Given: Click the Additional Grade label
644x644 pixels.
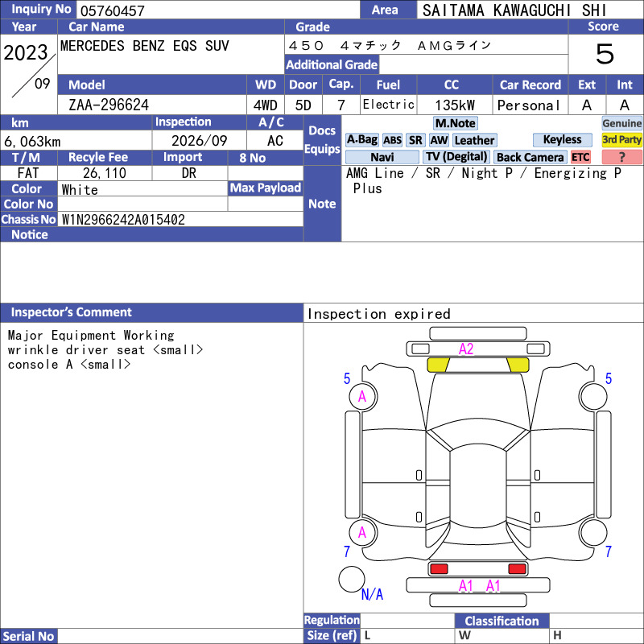Looking at the screenshot, I should tap(332, 64).
